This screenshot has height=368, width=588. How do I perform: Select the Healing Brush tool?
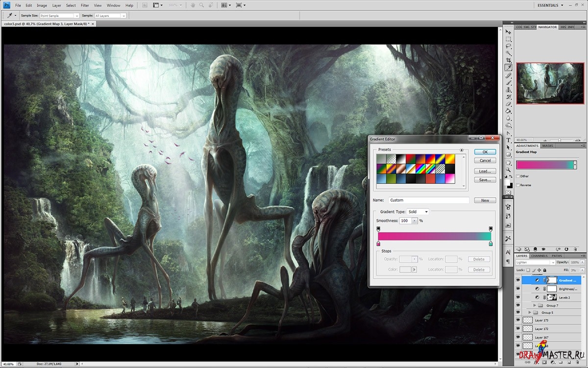coord(508,76)
